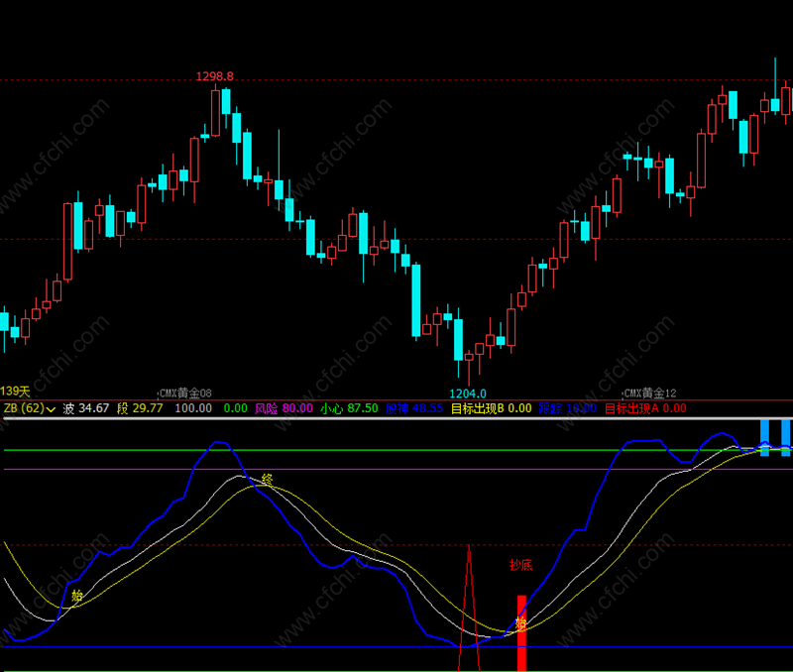The height and width of the screenshot is (672, 793).
Task: Click the 139天 day count label
Action: (x=15, y=391)
